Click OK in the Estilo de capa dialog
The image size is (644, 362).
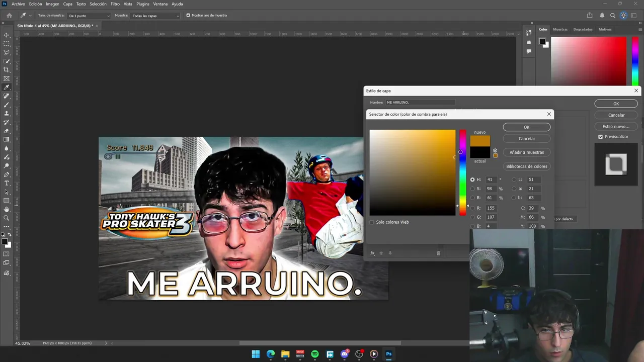(616, 104)
